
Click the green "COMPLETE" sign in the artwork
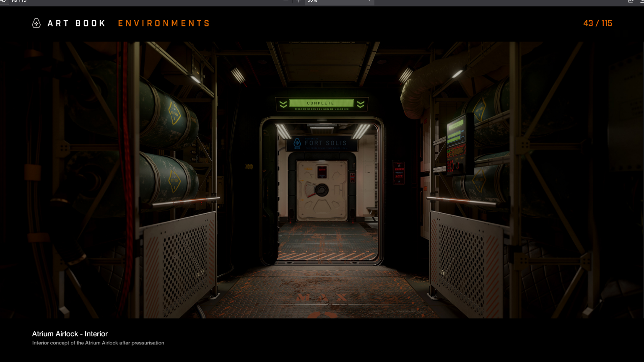(321, 103)
